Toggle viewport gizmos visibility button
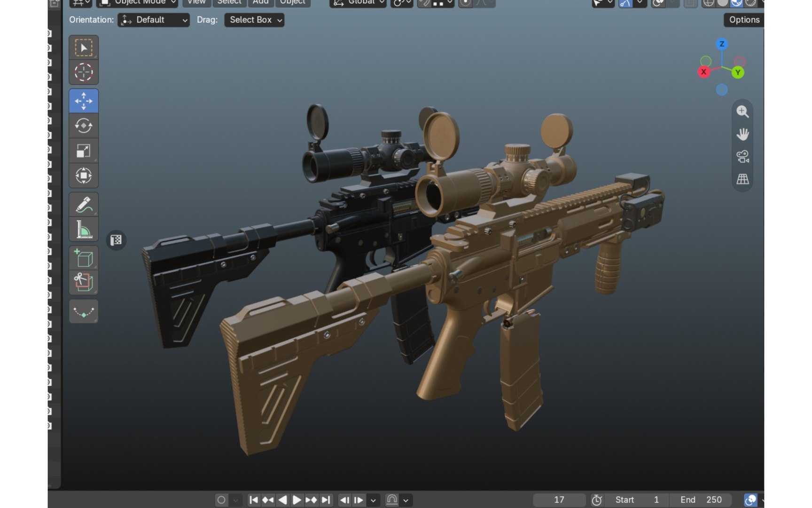Image resolution: width=812 pixels, height=508 pixels. (625, 3)
